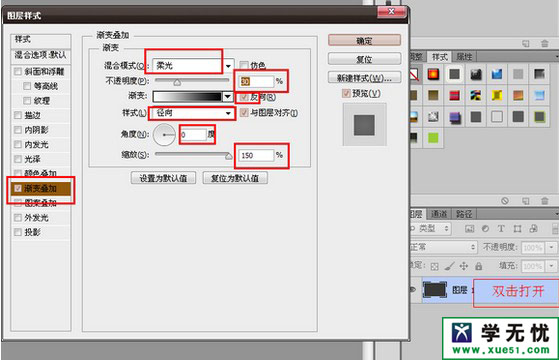Apply the yellow bordered style swatch
Screen dimensions: 559x360
pos(497,95)
